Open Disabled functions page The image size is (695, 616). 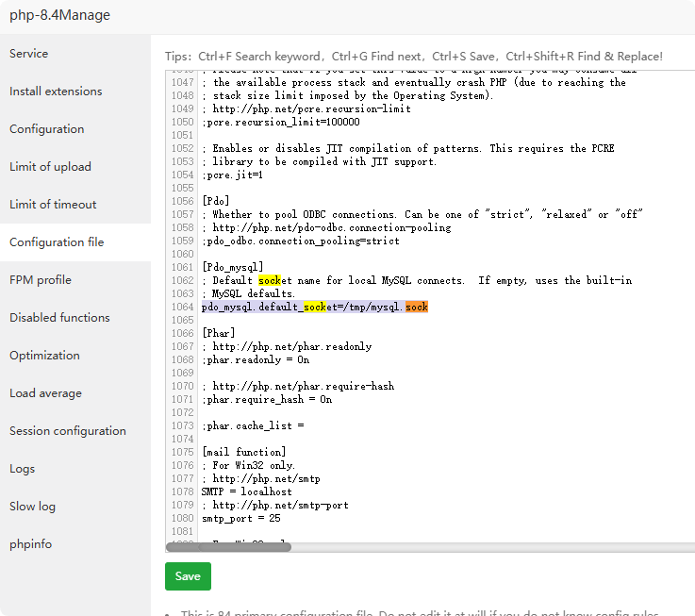coord(59,318)
